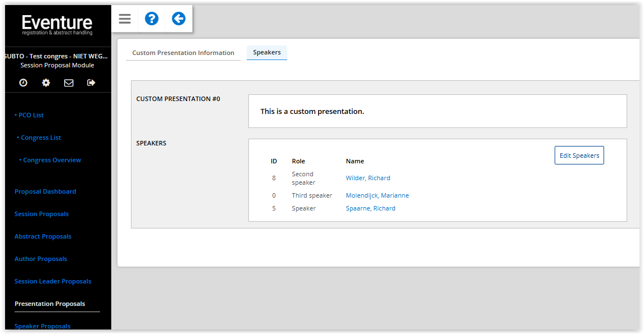Click the envelope mail icon
Viewport: 644px width, 334px height.
tap(69, 83)
